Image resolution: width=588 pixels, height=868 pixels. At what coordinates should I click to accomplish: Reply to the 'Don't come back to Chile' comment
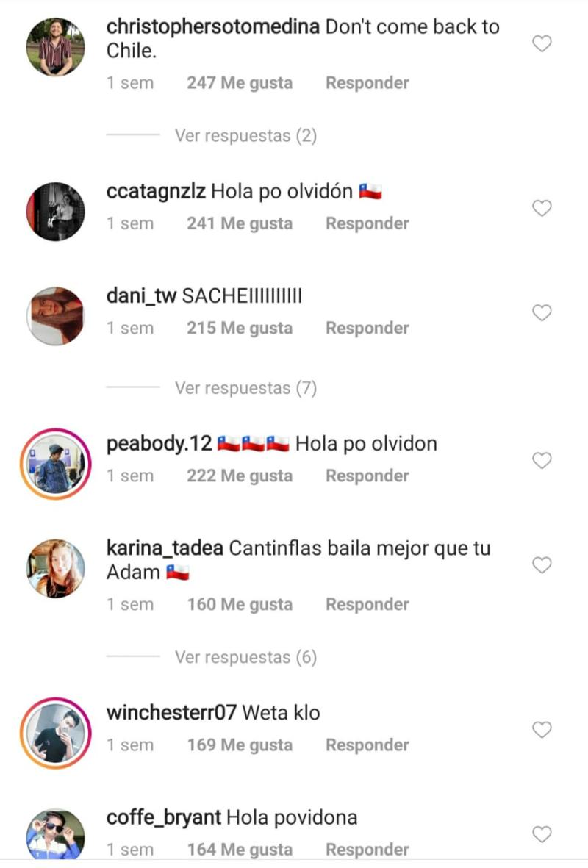pos(367,83)
